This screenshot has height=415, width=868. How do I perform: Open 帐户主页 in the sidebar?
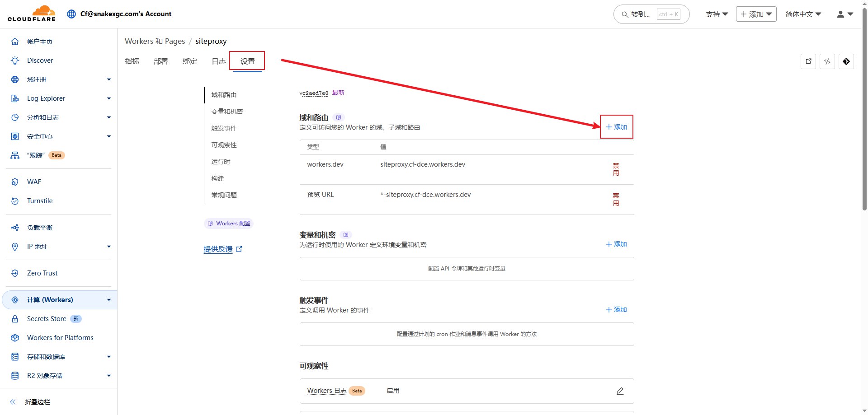pos(40,42)
